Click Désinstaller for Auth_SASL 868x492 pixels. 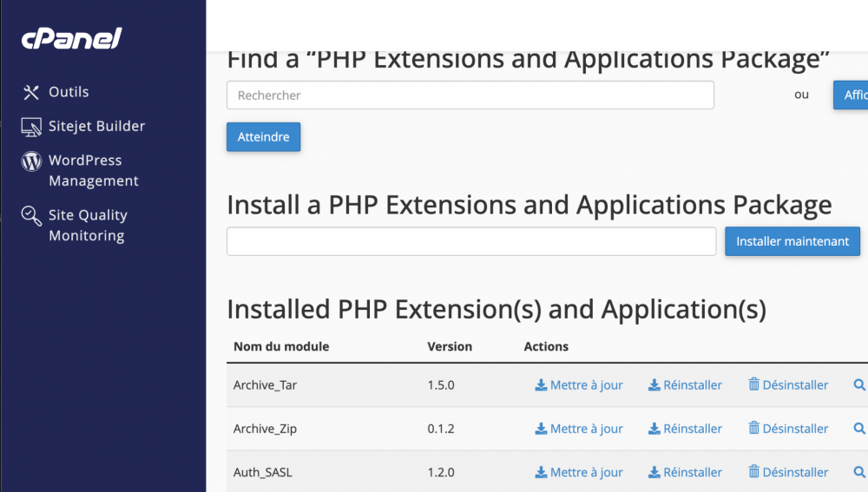788,473
